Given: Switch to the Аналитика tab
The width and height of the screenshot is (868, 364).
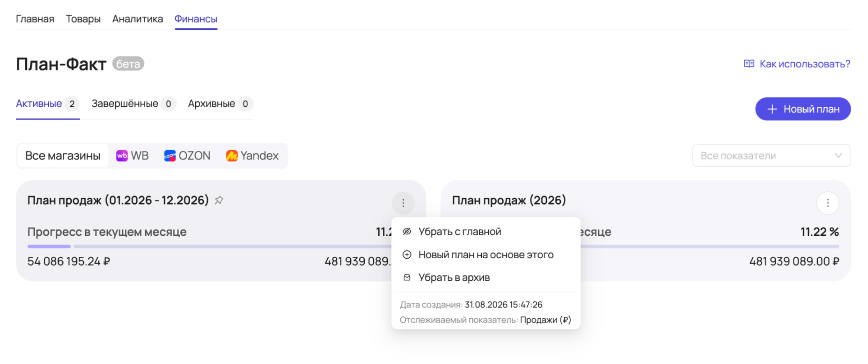Looking at the screenshot, I should click(x=138, y=19).
